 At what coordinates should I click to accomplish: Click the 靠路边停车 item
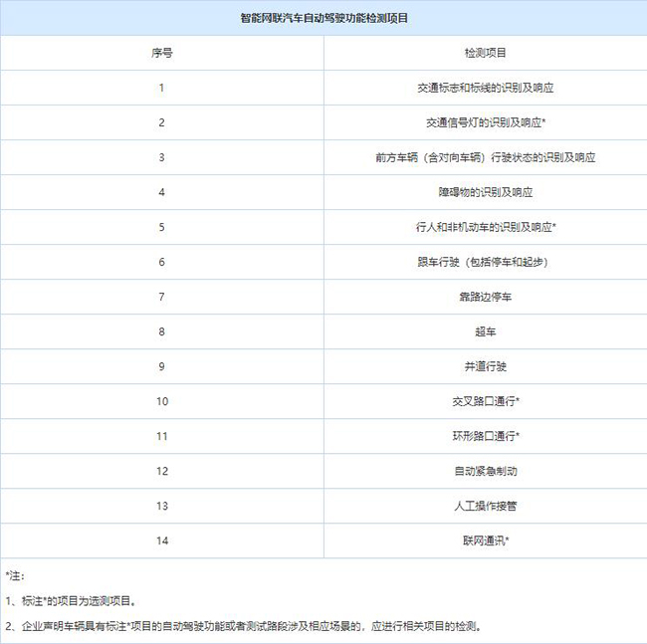pyautogui.click(x=485, y=297)
